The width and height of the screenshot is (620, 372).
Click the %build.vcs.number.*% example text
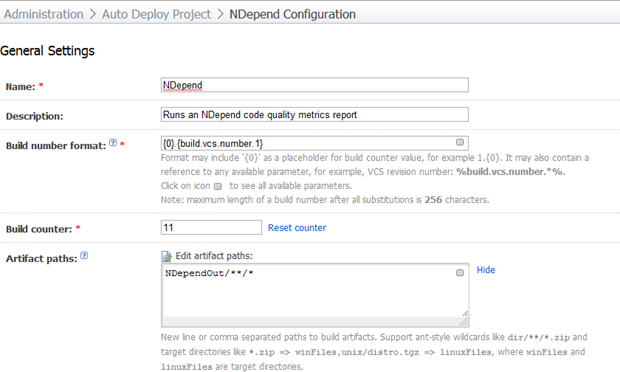point(510,172)
